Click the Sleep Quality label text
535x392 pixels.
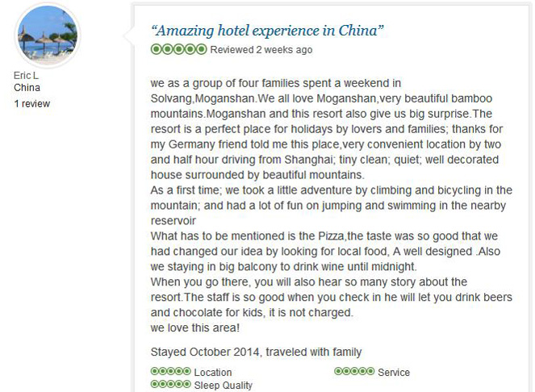224,386
